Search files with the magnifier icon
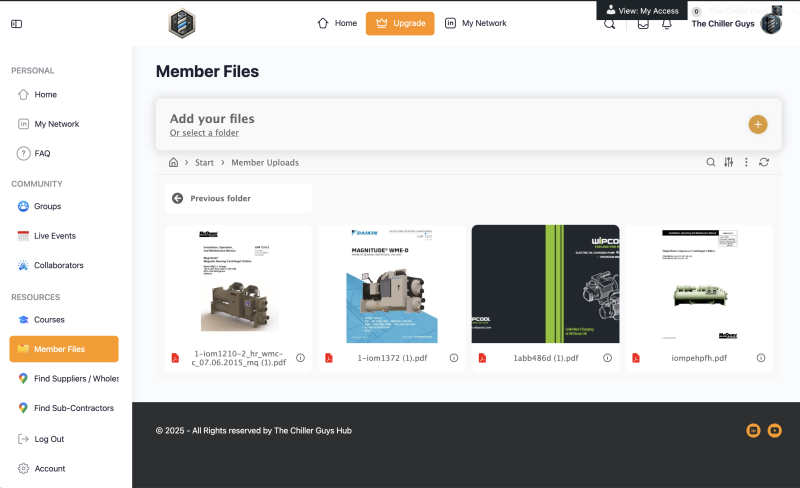The height and width of the screenshot is (488, 800). [x=711, y=162]
